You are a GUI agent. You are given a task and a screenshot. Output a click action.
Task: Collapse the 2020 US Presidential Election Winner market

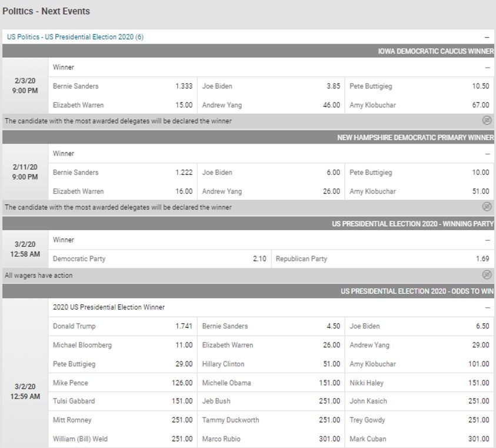point(487,307)
